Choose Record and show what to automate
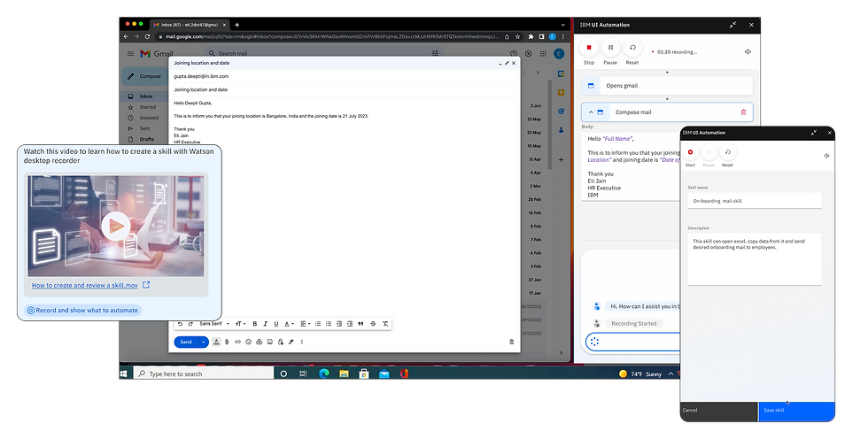Viewport: 868px width, 439px height. 83,310
